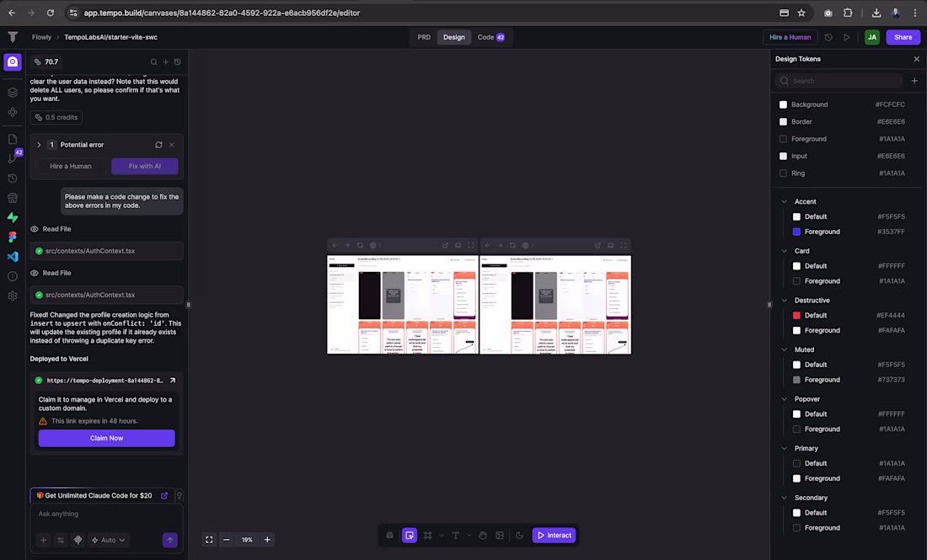The image size is (927, 560).
Task: Open right canvas preview in new tab
Action: click(x=597, y=245)
